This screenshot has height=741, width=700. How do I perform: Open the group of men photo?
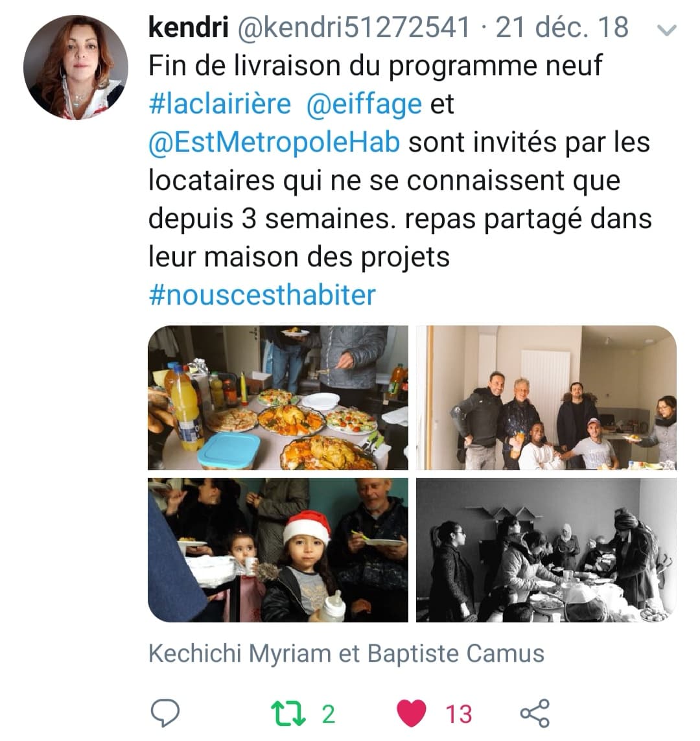tap(546, 397)
